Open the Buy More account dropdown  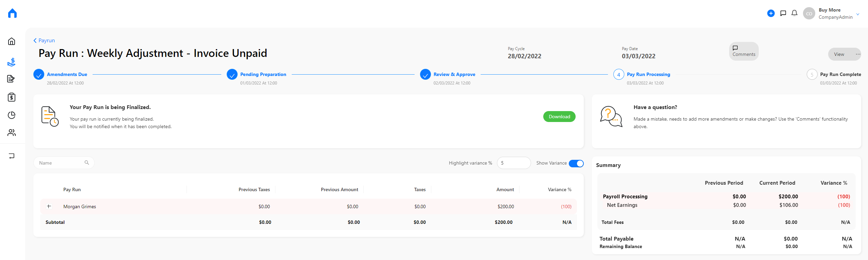[x=858, y=14]
